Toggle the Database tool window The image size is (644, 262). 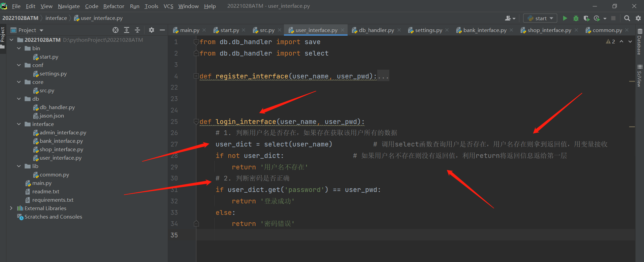pos(639,42)
